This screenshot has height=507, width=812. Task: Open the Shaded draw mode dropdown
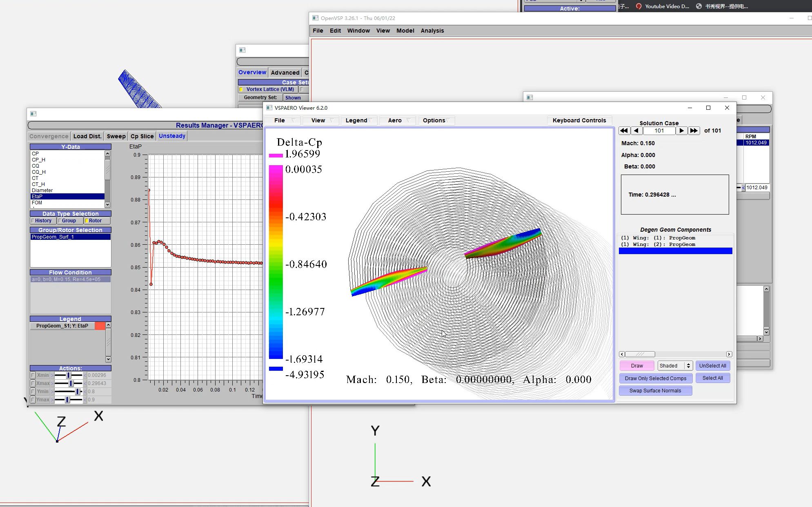tap(675, 366)
